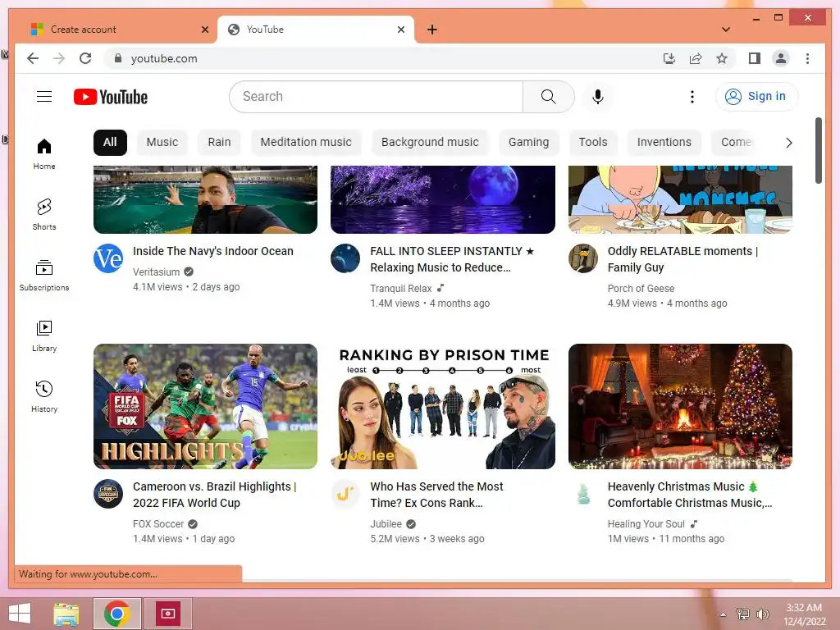Start voice search with microphone icon
This screenshot has width=840, height=630.
click(598, 97)
